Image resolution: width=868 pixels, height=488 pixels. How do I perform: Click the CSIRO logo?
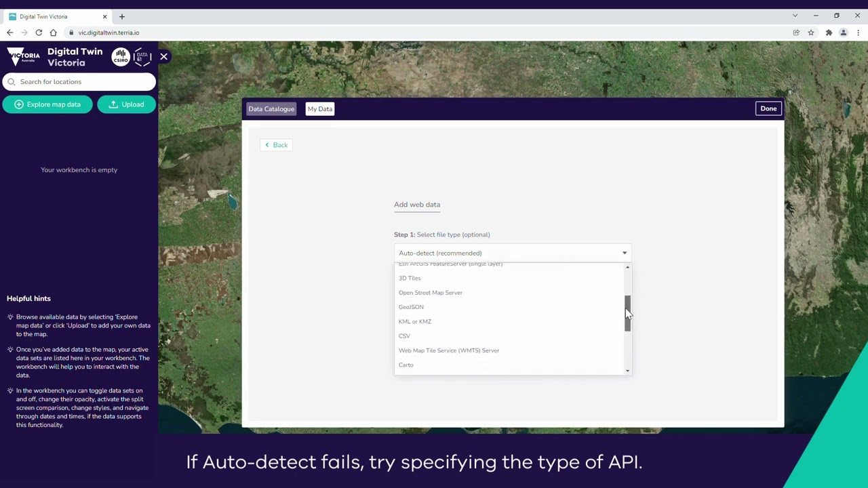pos(121,57)
